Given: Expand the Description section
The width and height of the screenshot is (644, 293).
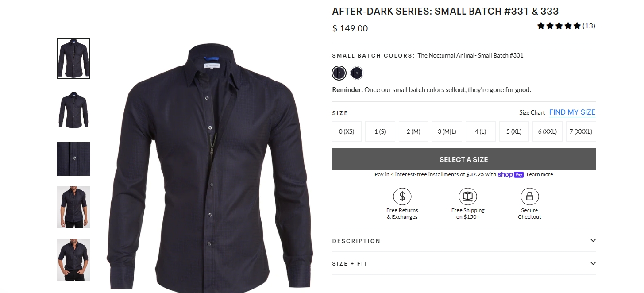Looking at the screenshot, I should [x=464, y=241].
